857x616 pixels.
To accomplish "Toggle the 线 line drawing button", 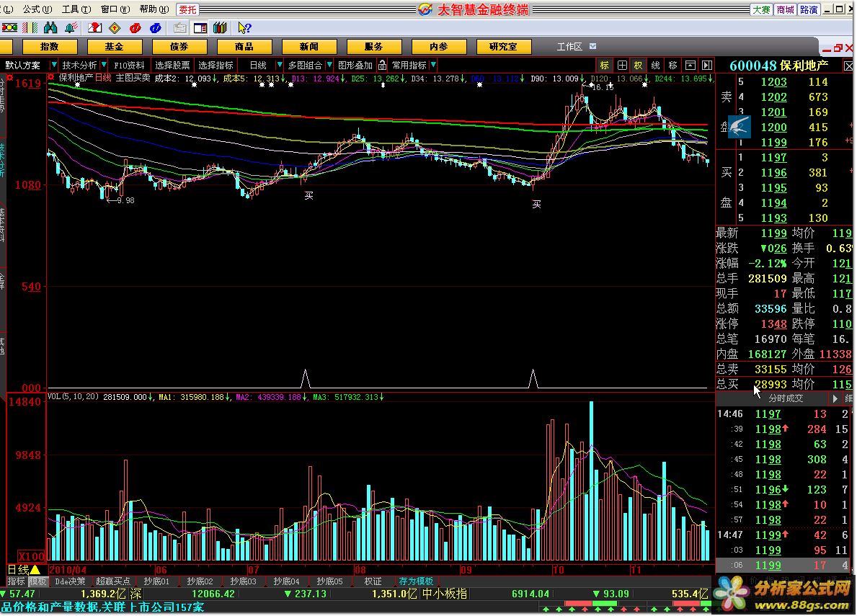I will coord(655,66).
